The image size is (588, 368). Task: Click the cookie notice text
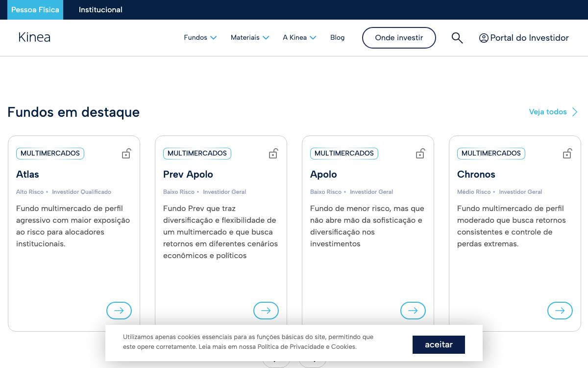point(248,342)
